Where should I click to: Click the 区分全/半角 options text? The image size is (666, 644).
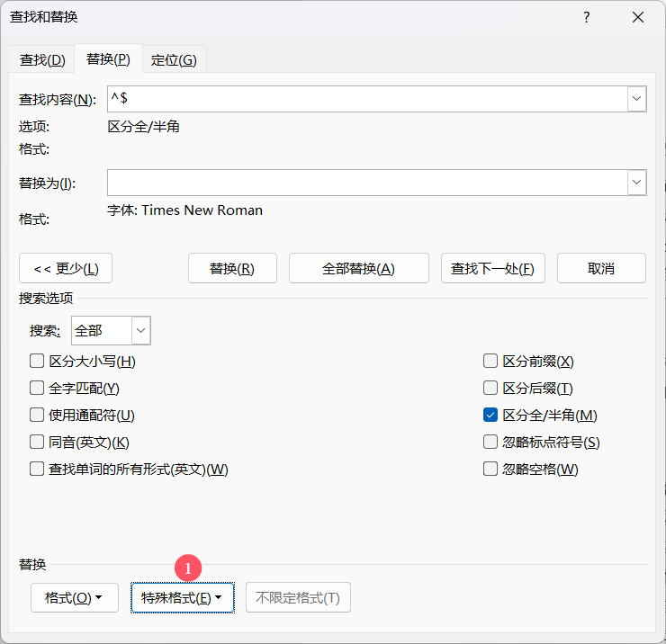[144, 127]
